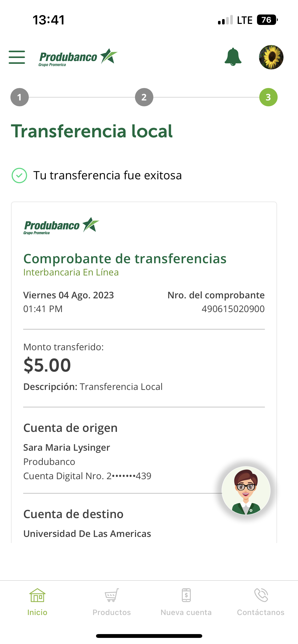Tap the Comprobante de transferencias title
This screenshot has height=644, width=298.
125,259
